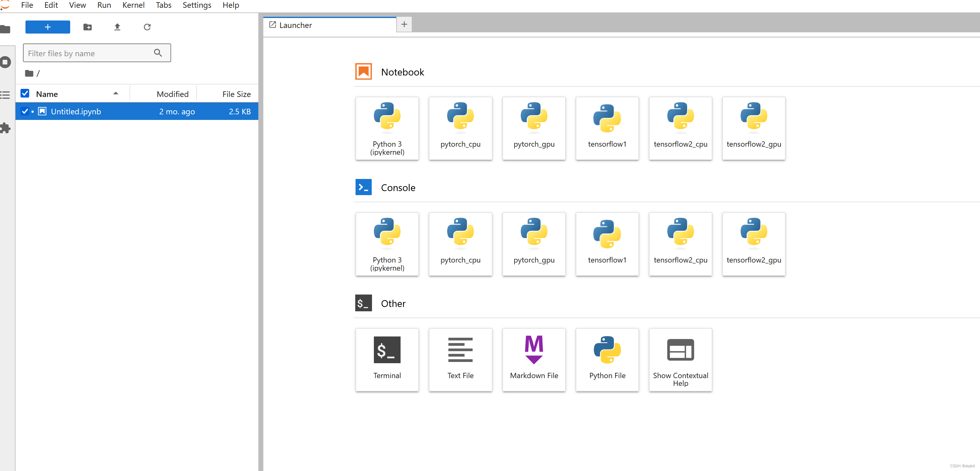This screenshot has height=471, width=980.
Task: Open the File menu
Action: pyautogui.click(x=27, y=5)
